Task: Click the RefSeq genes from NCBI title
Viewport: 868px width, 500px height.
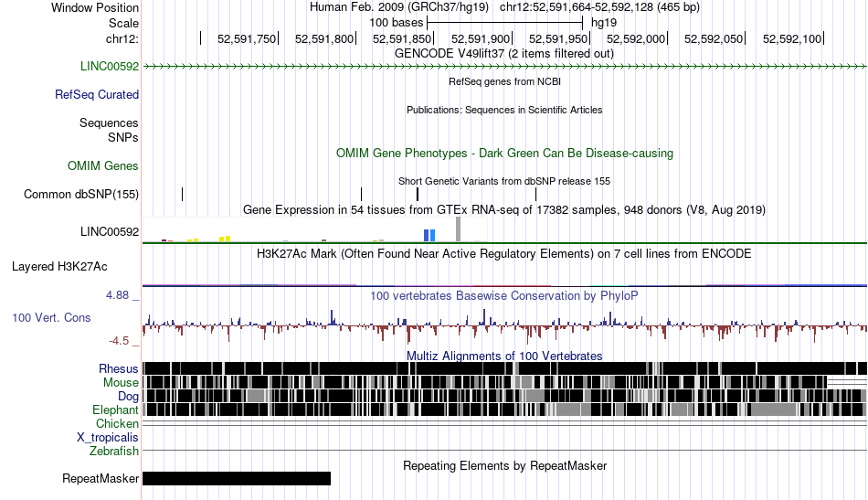Action: [504, 82]
